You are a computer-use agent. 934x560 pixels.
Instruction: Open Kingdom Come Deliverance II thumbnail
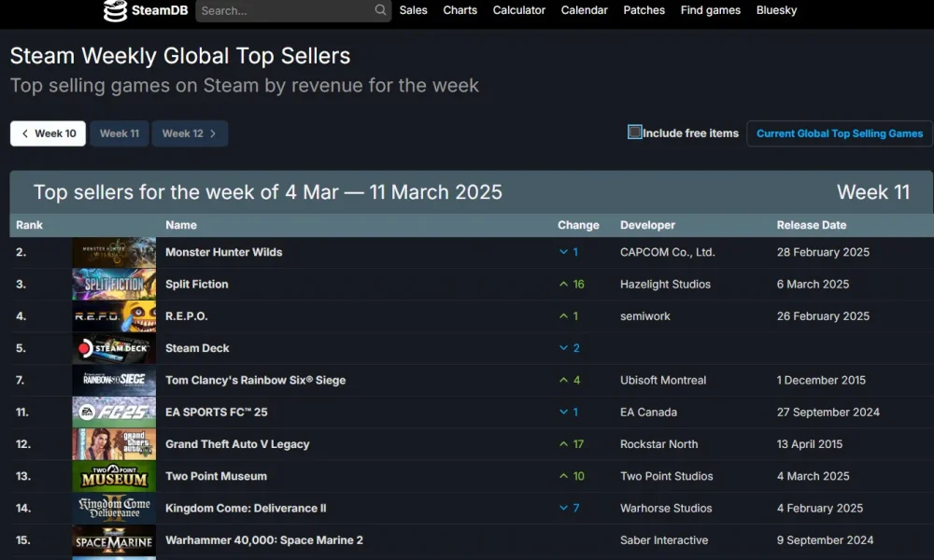(x=114, y=509)
